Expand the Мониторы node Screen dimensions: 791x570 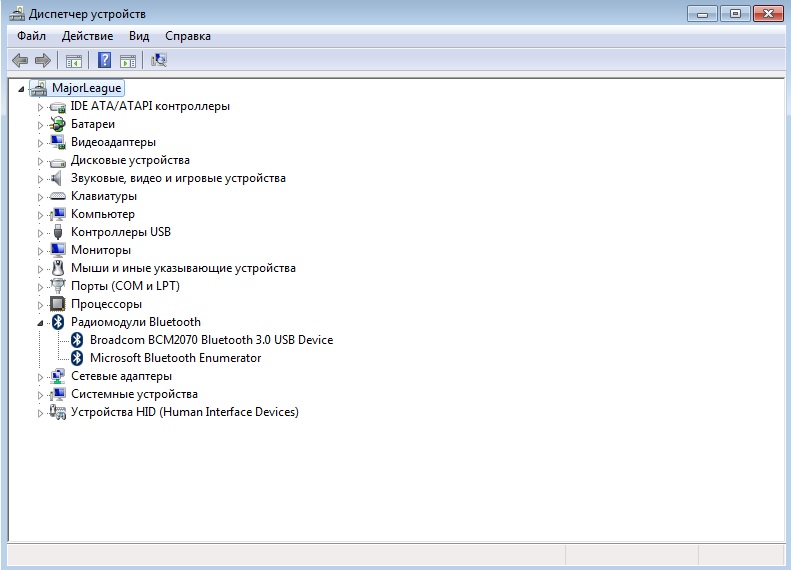click(40, 251)
